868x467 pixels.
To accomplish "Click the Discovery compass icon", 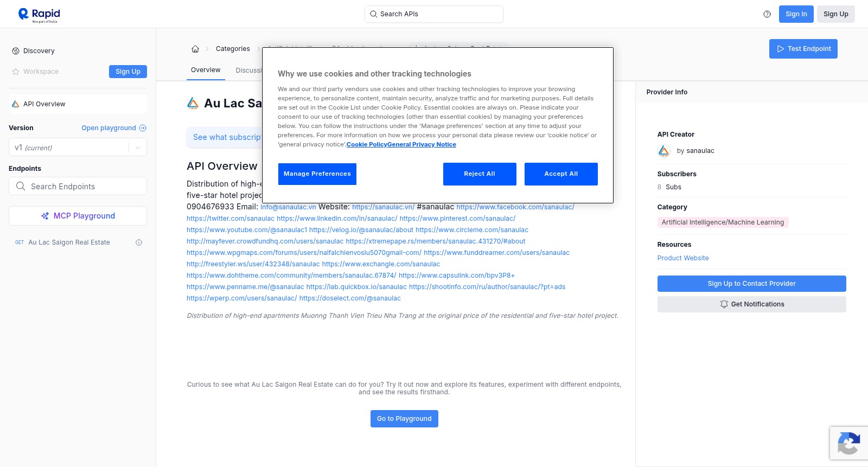I will 16,51.
